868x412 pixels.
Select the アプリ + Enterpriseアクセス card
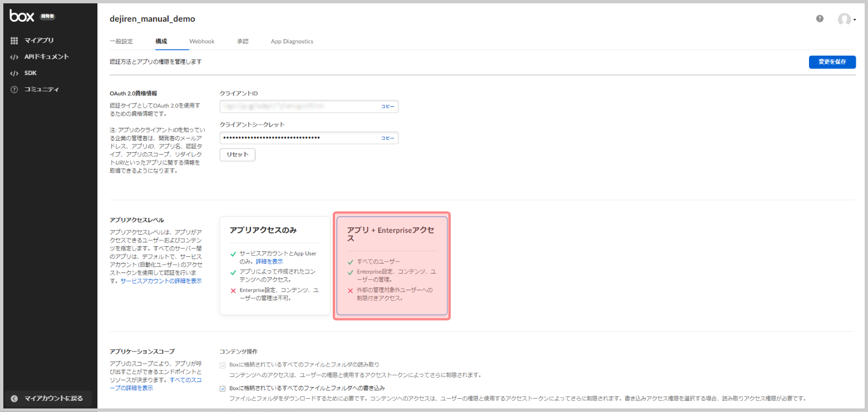[392, 266]
